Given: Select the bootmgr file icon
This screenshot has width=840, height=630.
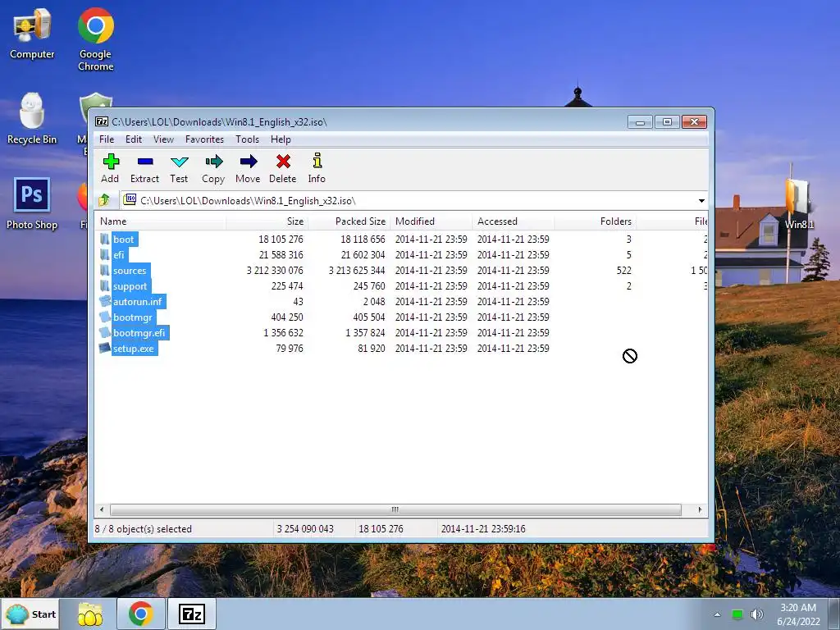Looking at the screenshot, I should (x=105, y=317).
